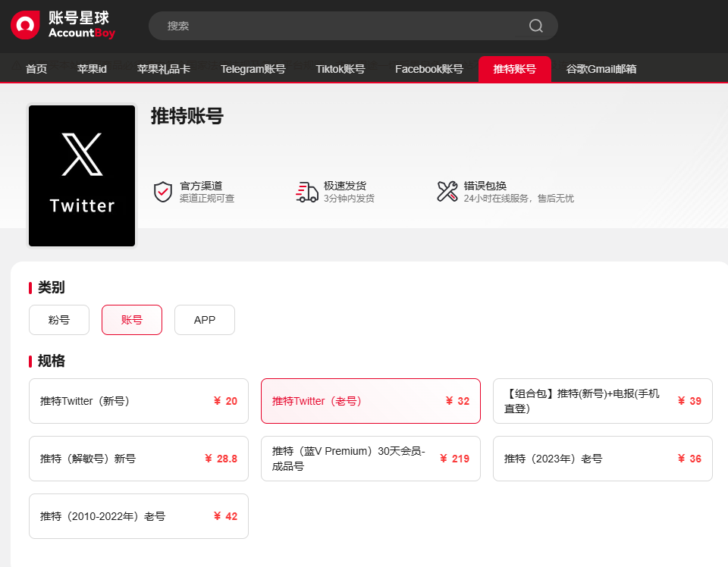Open the Tiktok账号 tab
The height and width of the screenshot is (567, 728).
(340, 69)
